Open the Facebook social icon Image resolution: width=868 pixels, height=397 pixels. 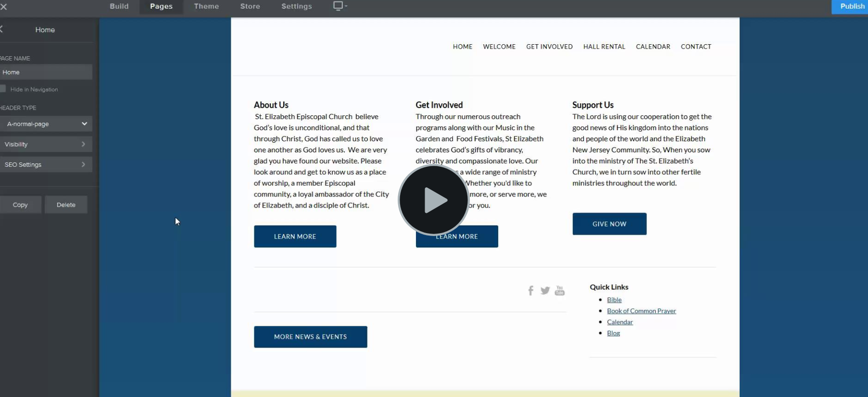point(530,290)
